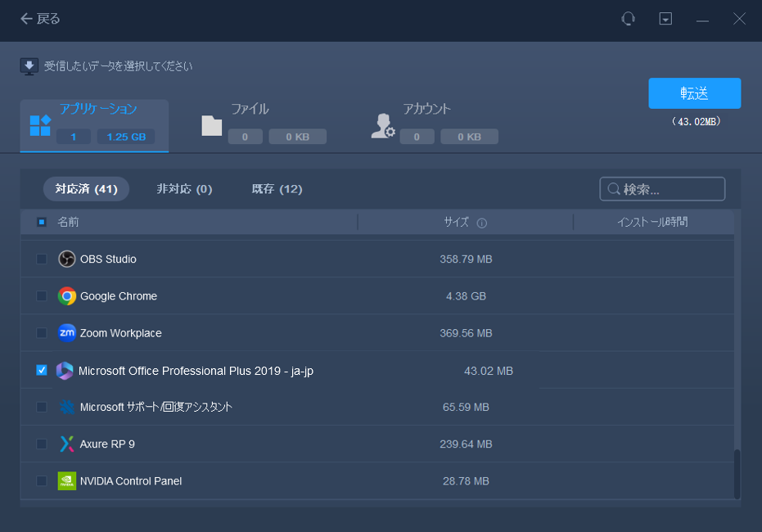Check the OBS Studio checkbox

pyautogui.click(x=42, y=259)
